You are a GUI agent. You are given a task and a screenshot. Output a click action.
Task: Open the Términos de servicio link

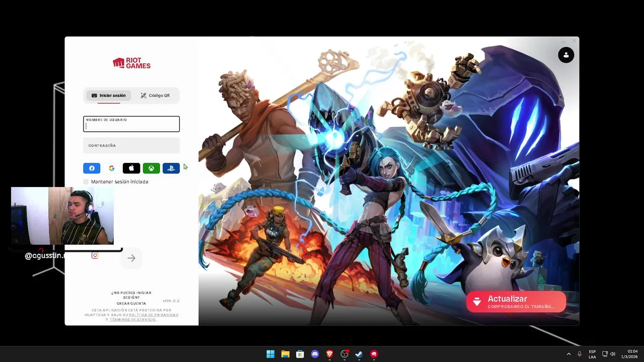[133, 320]
